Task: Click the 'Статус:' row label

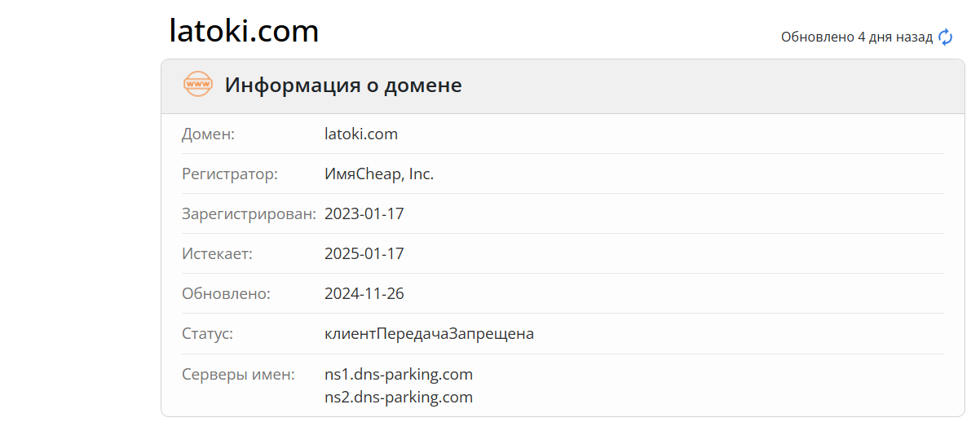Action: (207, 333)
